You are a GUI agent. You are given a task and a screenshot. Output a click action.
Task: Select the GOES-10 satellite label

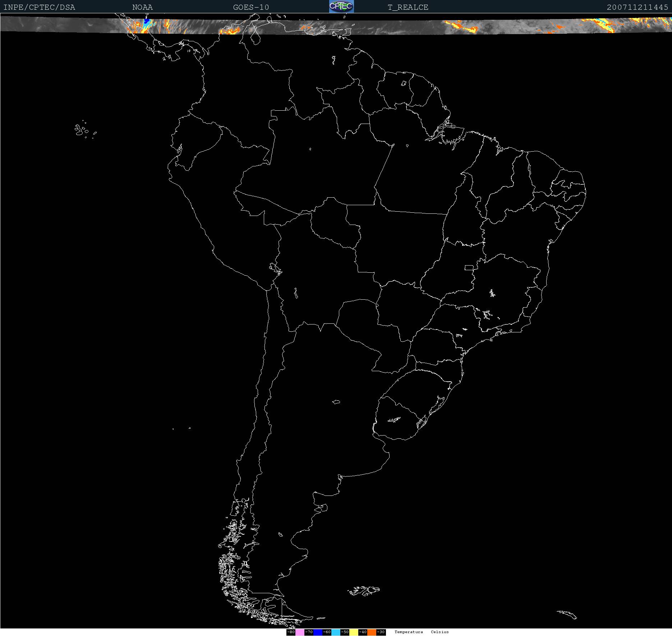(x=251, y=7)
